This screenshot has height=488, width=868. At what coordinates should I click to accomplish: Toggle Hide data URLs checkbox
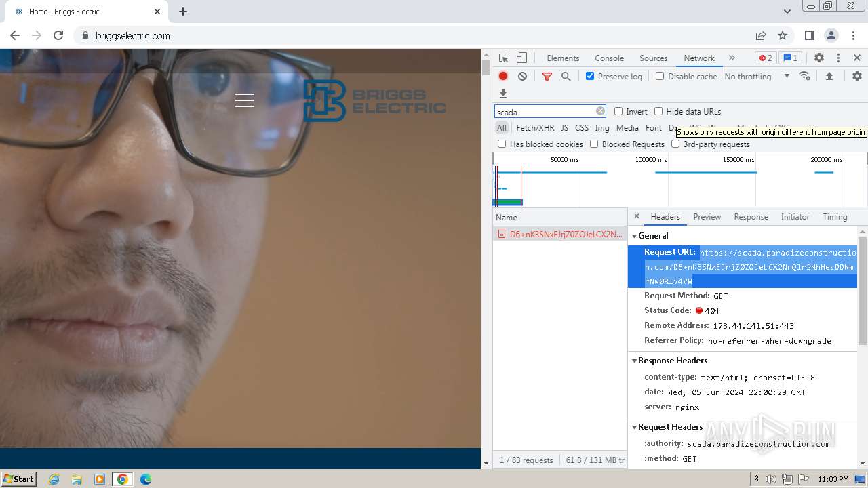click(x=658, y=111)
